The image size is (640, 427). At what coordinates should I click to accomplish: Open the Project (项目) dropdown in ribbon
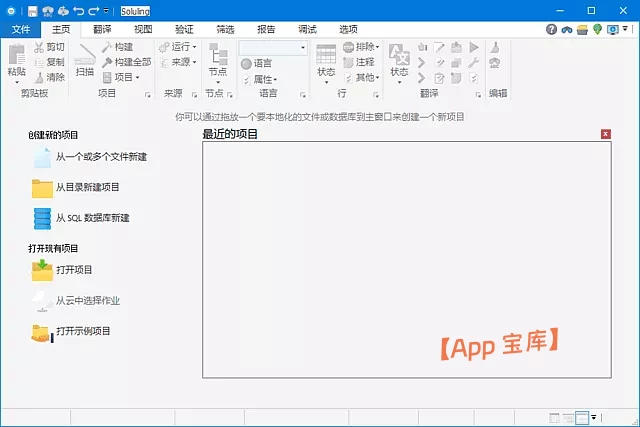tap(121, 77)
